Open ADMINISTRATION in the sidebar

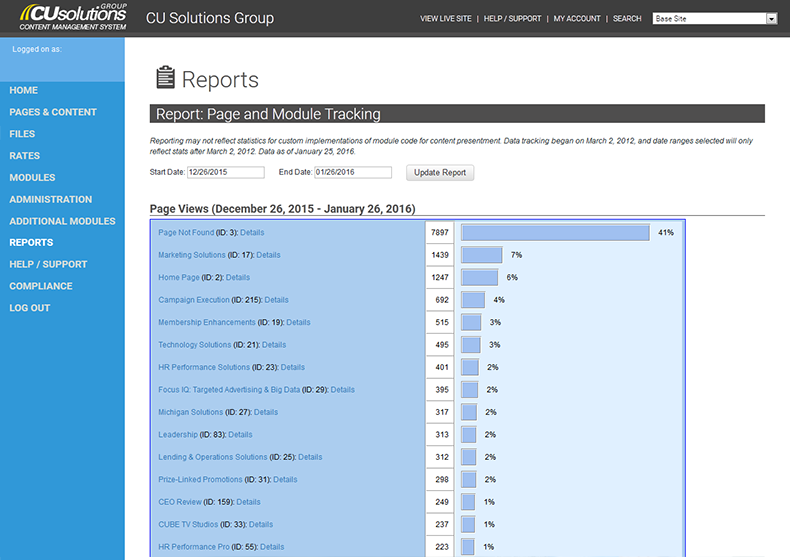(x=50, y=199)
